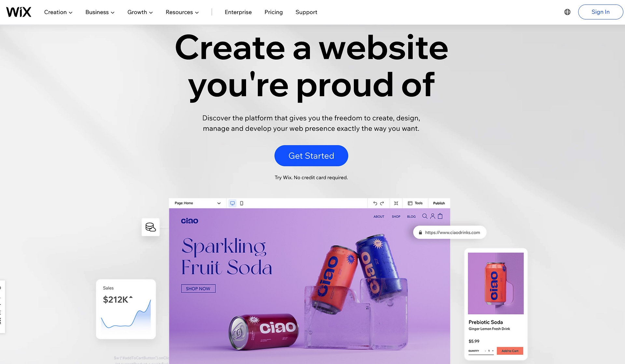Image resolution: width=625 pixels, height=364 pixels.
Task: Click the Support navigation link
Action: coord(306,12)
